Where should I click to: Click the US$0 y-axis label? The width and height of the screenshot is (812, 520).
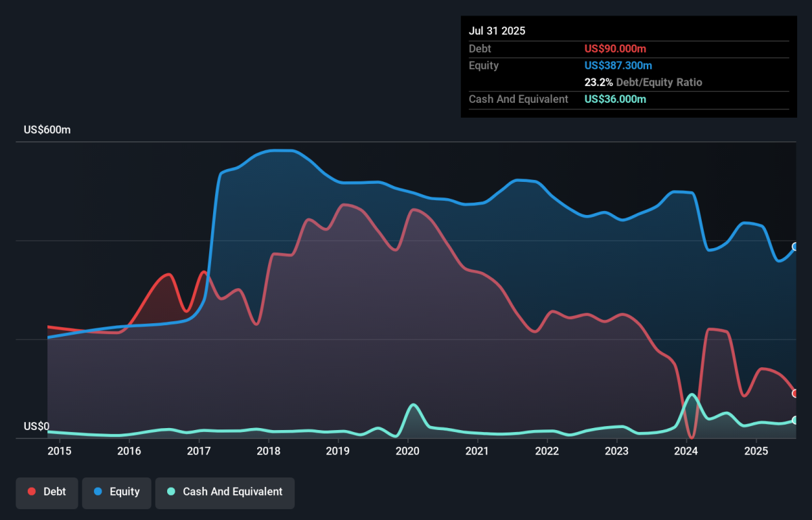37,426
